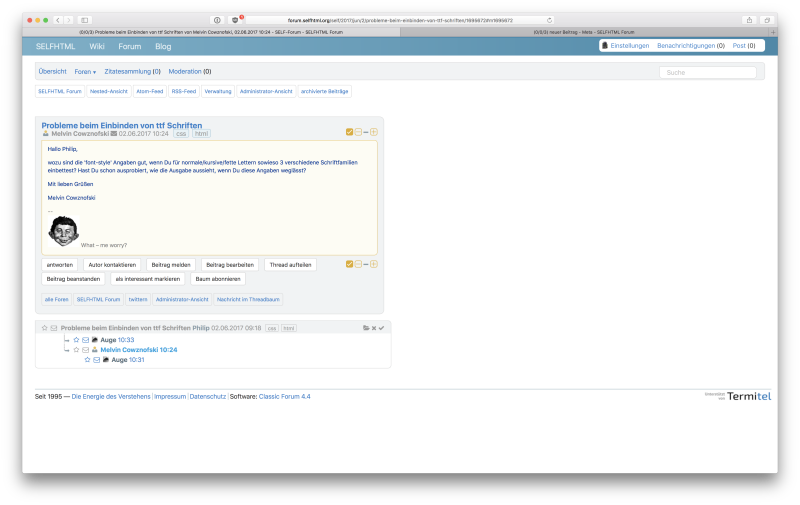
Task: Show all tabs icon in Safari toolbar
Action: 767,20
